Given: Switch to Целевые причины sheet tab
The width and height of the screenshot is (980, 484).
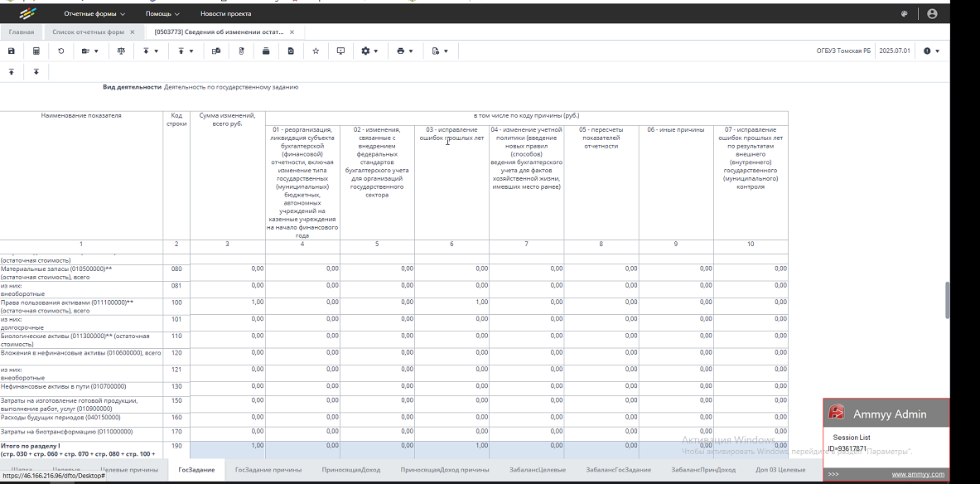Looking at the screenshot, I should click(128, 470).
